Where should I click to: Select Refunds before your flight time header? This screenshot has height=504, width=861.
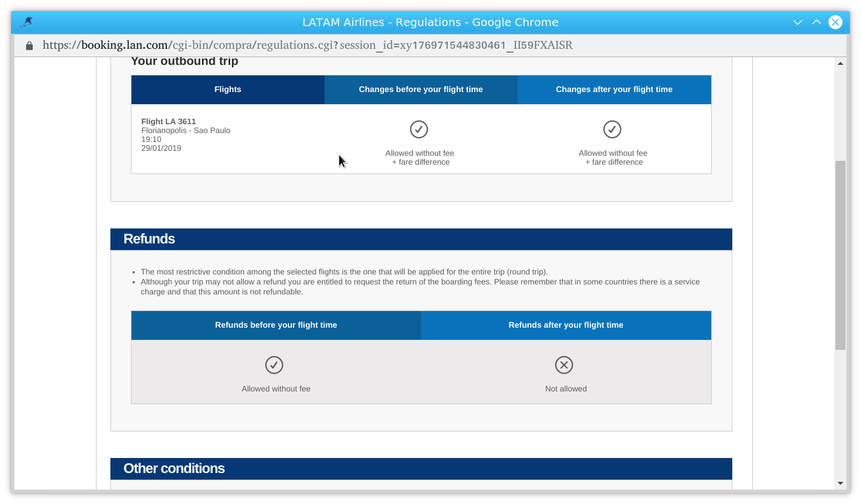point(276,325)
